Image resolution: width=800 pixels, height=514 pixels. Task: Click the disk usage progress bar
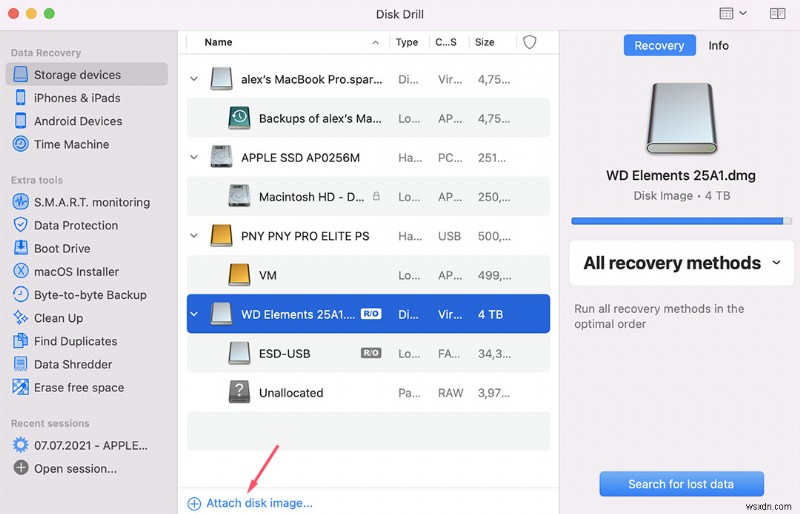click(x=682, y=221)
